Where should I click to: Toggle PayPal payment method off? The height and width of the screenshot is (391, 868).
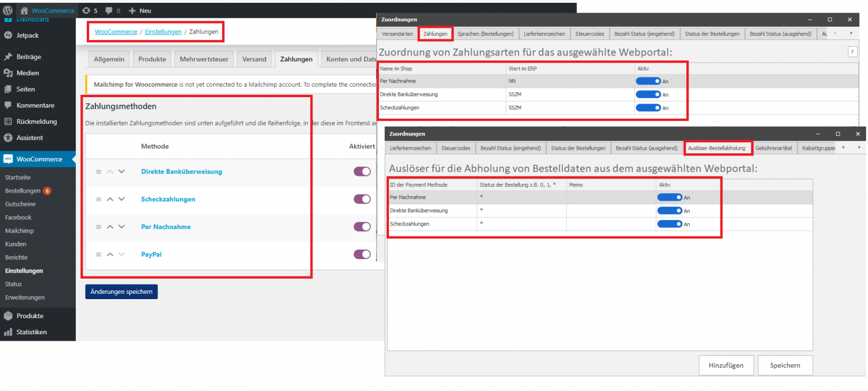coord(362,254)
